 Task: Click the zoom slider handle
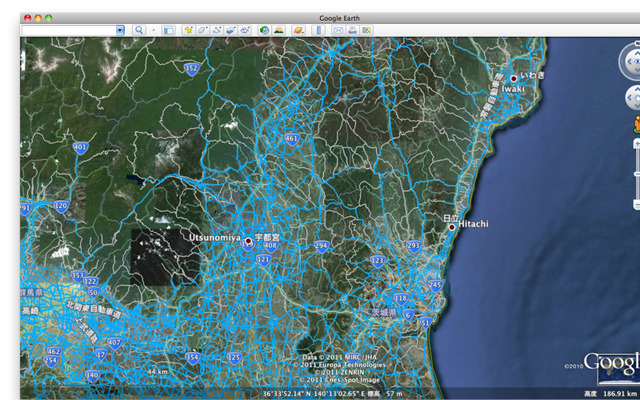[x=637, y=174]
